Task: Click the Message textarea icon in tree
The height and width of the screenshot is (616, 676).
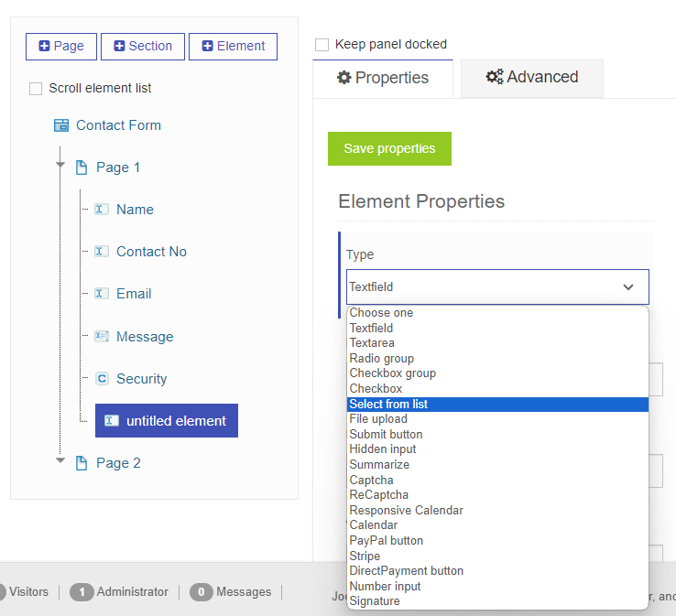Action: [102, 337]
